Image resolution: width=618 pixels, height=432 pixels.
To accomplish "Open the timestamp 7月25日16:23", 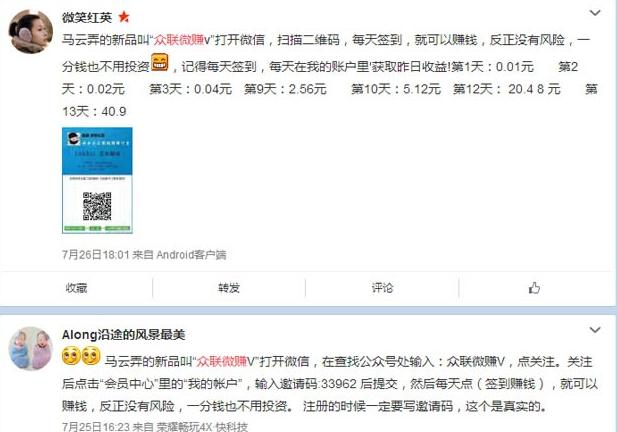I will click(96, 426).
